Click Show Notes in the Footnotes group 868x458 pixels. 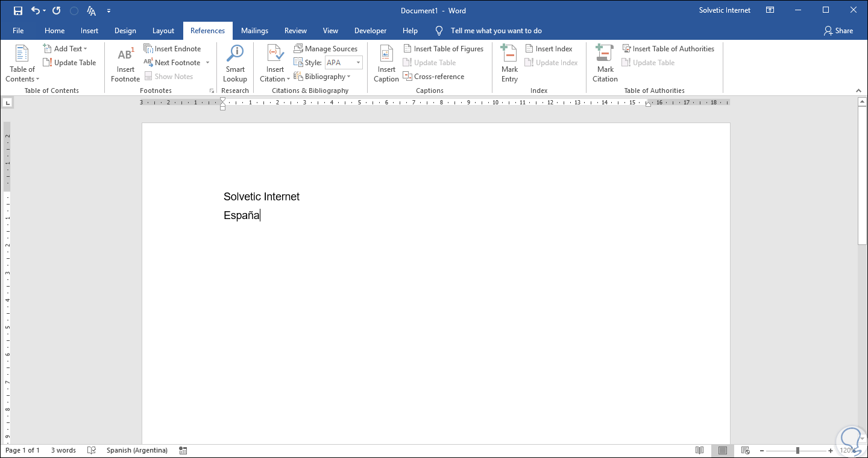[168, 77]
